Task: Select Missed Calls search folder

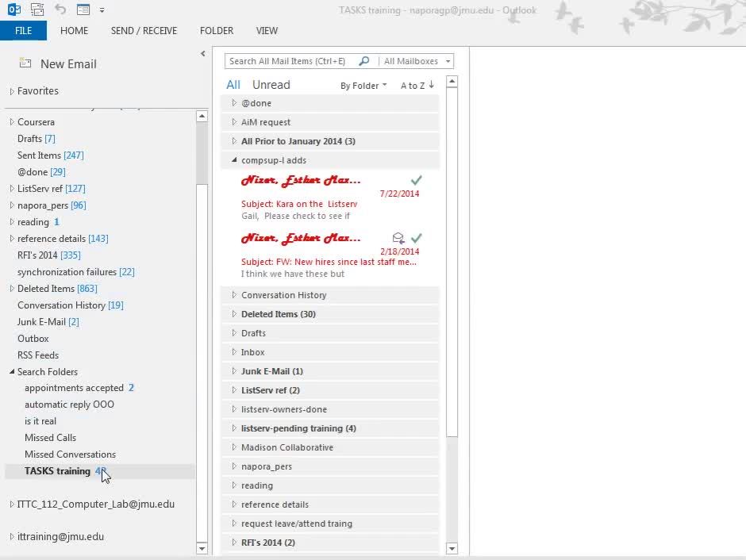Action: coord(51,437)
